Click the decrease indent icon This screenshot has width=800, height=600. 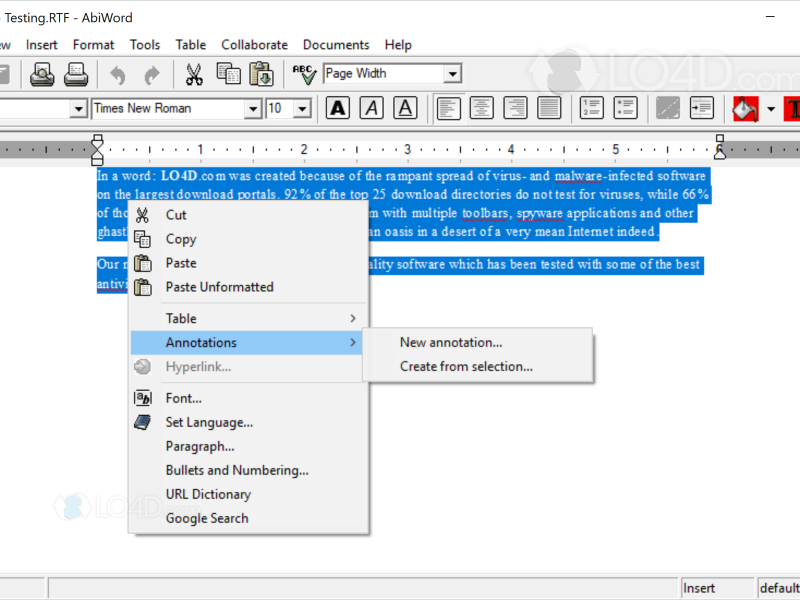click(x=668, y=108)
